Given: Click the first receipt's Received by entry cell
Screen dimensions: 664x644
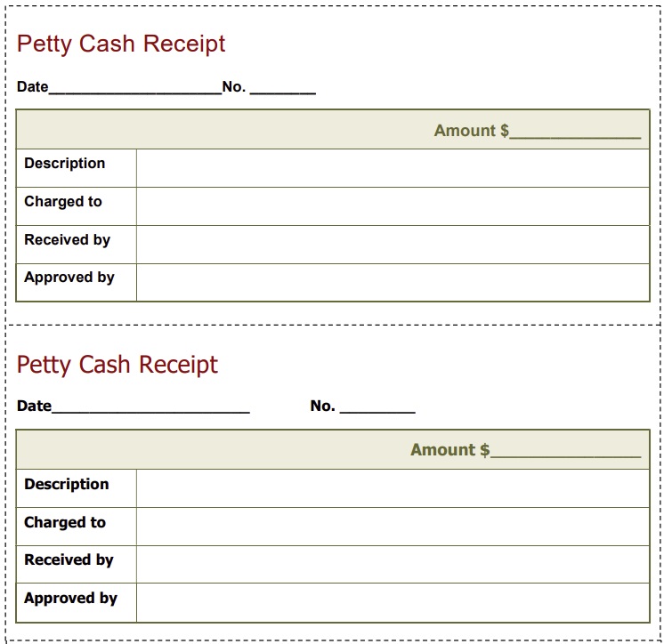Looking at the screenshot, I should coord(393,245).
